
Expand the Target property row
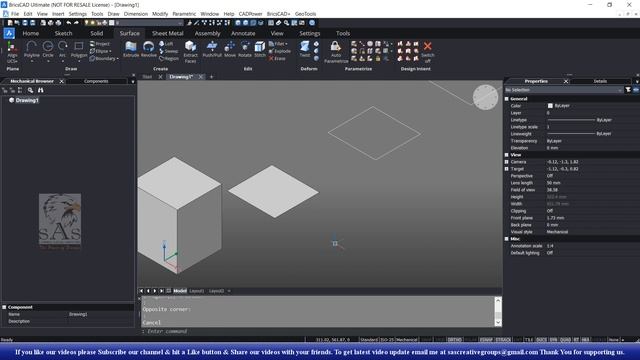(507, 169)
